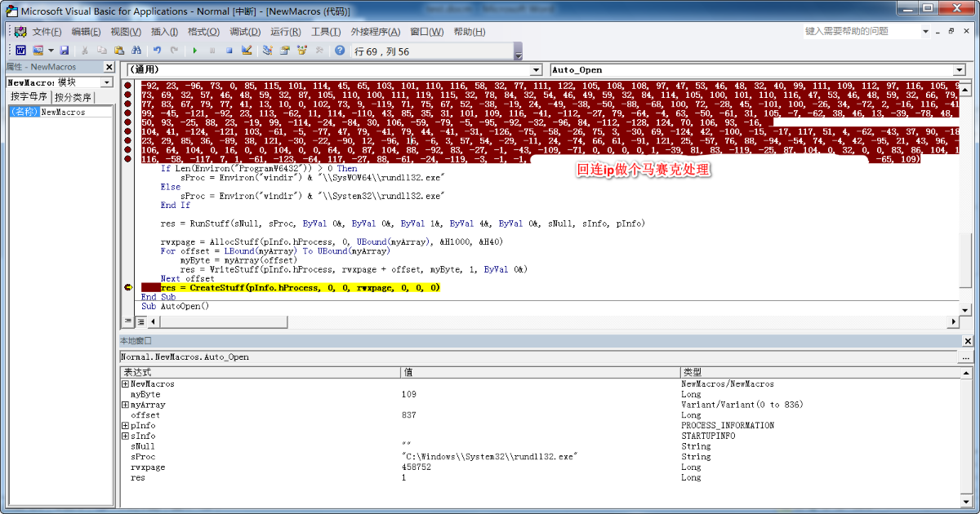Open the Object Browser icon
The image size is (980, 514).
coord(302,51)
